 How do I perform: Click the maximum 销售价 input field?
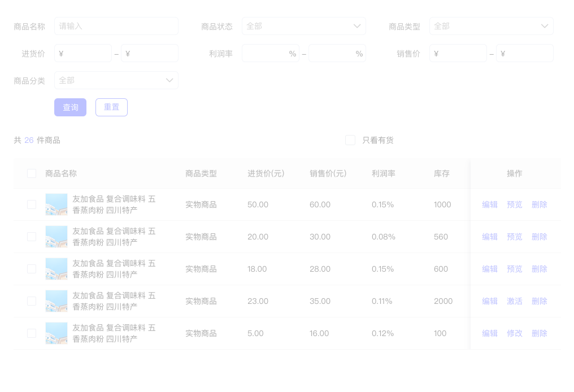click(x=524, y=54)
